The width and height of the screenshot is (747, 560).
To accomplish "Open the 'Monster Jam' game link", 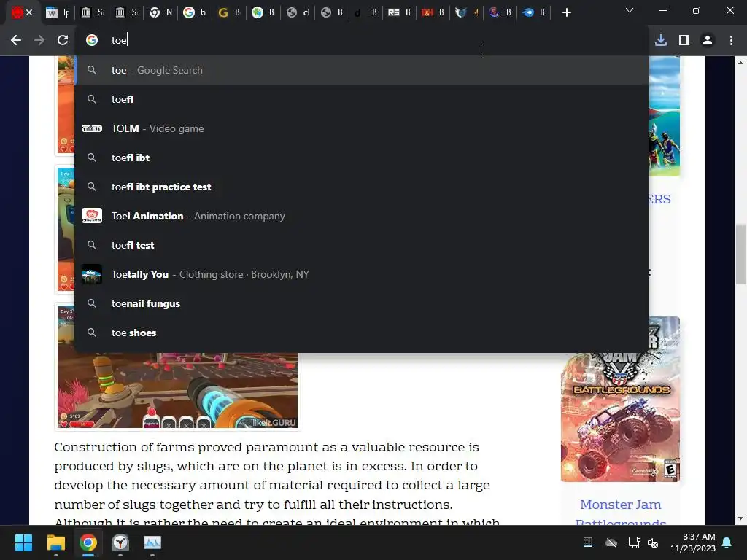I will click(x=620, y=505).
